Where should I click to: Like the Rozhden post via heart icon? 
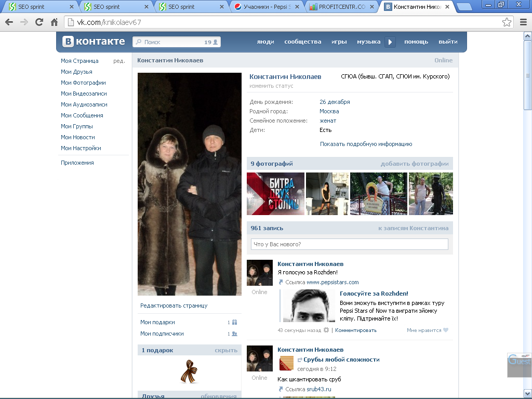click(446, 330)
